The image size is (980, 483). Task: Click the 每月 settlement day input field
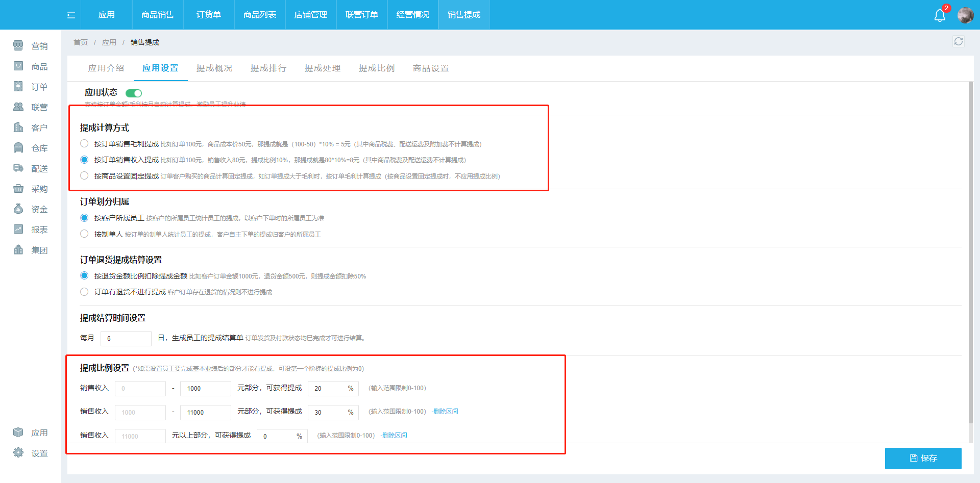click(126, 338)
